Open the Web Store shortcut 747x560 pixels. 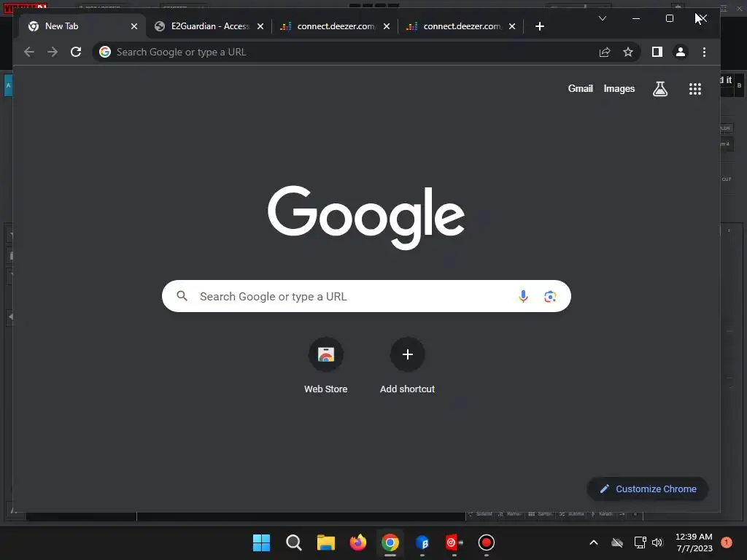[x=326, y=366]
